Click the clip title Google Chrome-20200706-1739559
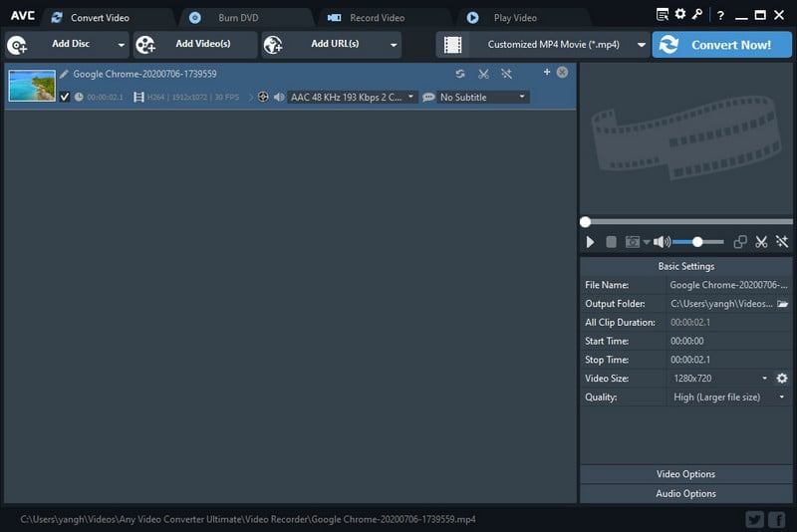 pos(144,74)
